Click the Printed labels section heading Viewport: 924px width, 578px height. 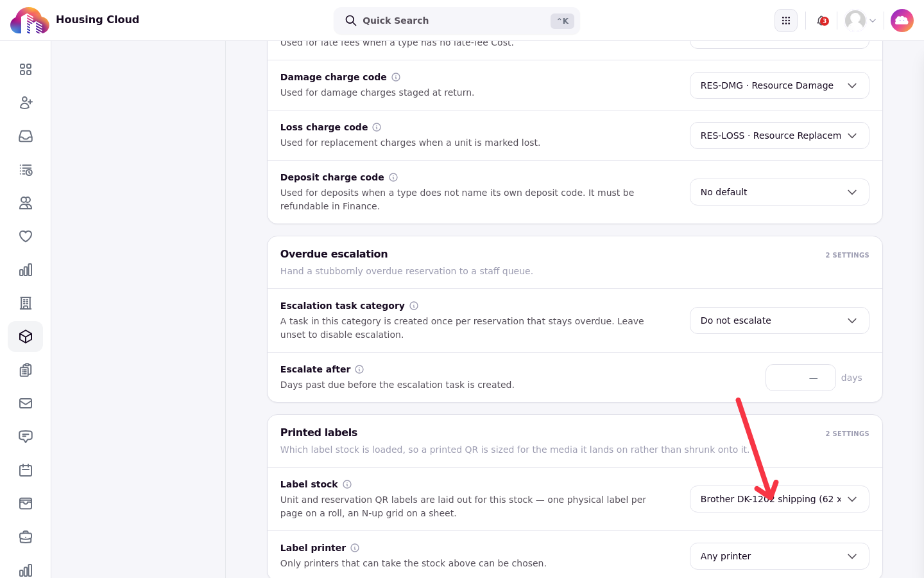coord(319,432)
